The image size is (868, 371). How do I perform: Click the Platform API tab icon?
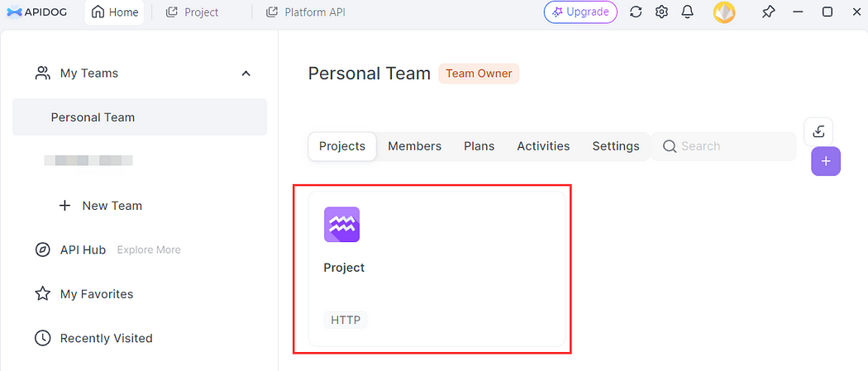(x=272, y=12)
